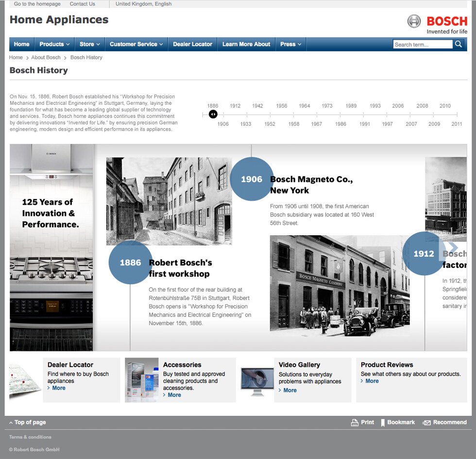The width and height of the screenshot is (476, 459).
Task: Click the Dealer Locator map thumbnail
Action: tap(25, 380)
